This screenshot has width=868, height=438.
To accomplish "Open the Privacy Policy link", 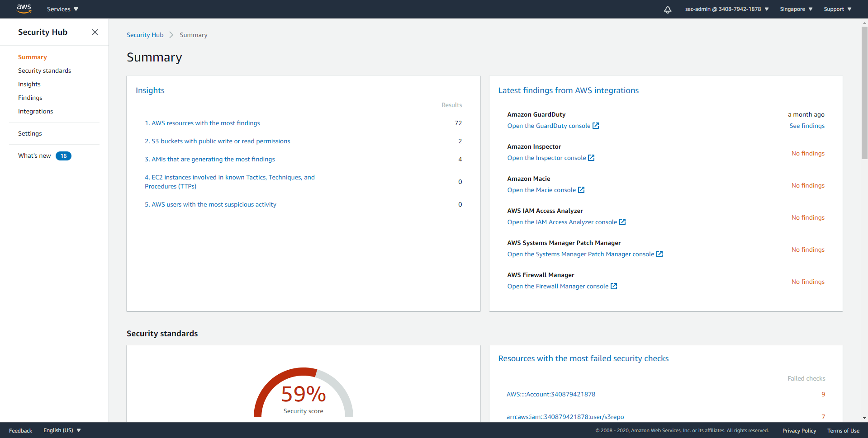I will click(x=799, y=430).
